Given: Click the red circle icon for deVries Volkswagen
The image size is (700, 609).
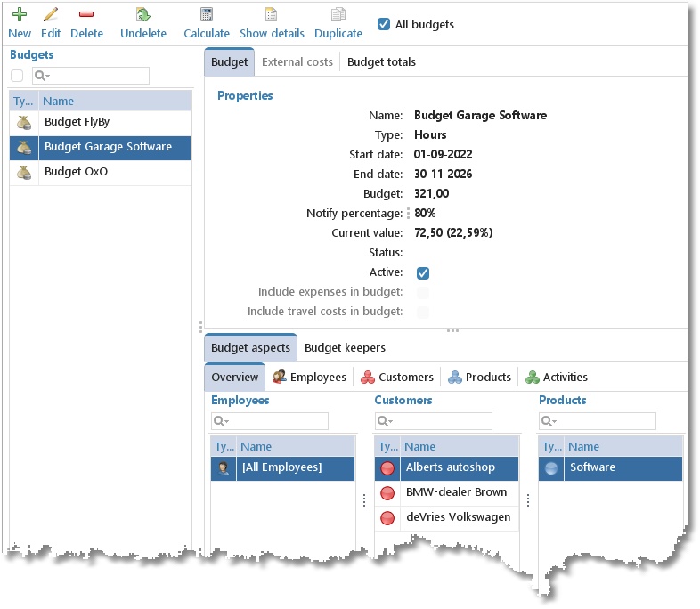Looking at the screenshot, I should pos(387,518).
